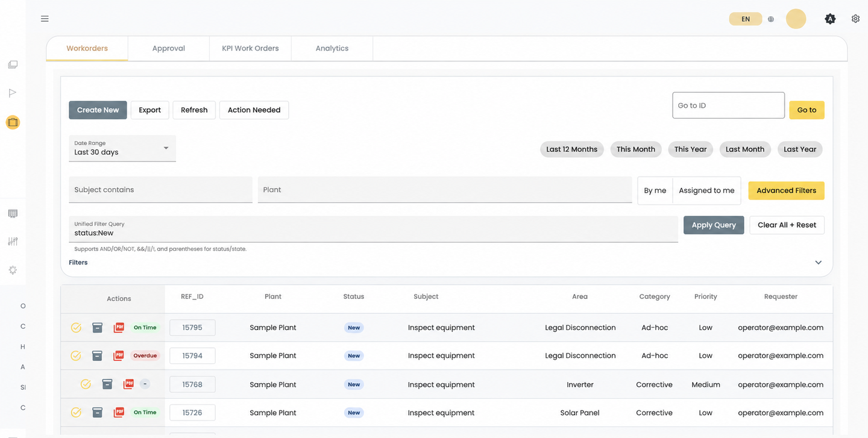Switch to the KPI Work Orders tab
The height and width of the screenshot is (438, 868).
click(x=250, y=48)
